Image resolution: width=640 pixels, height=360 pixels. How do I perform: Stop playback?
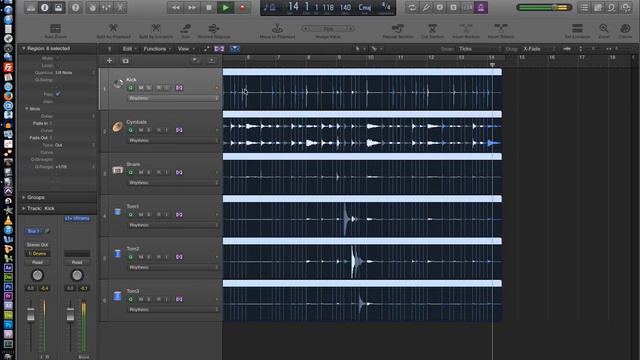209,7
